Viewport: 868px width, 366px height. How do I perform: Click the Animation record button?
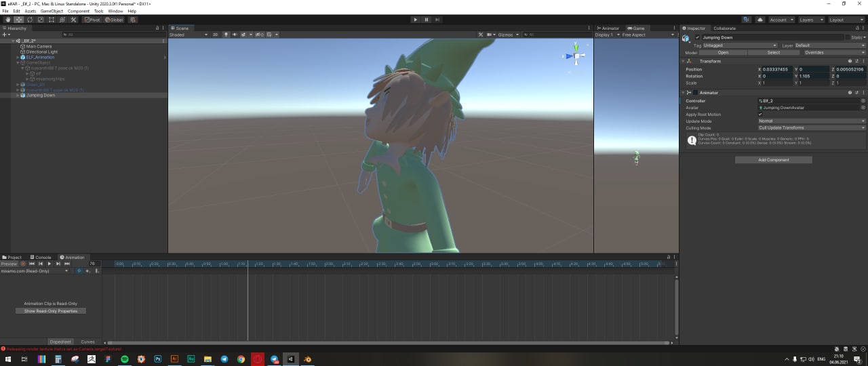(x=22, y=264)
